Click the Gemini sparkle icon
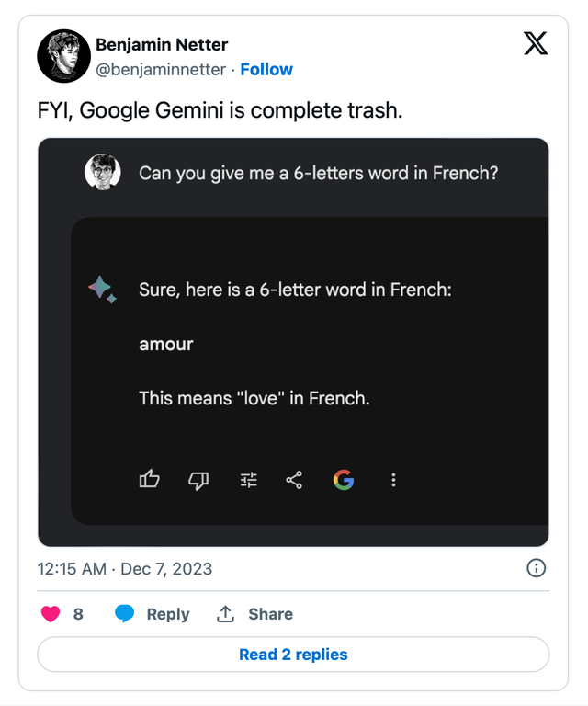Image resolution: width=588 pixels, height=706 pixels. click(x=101, y=290)
